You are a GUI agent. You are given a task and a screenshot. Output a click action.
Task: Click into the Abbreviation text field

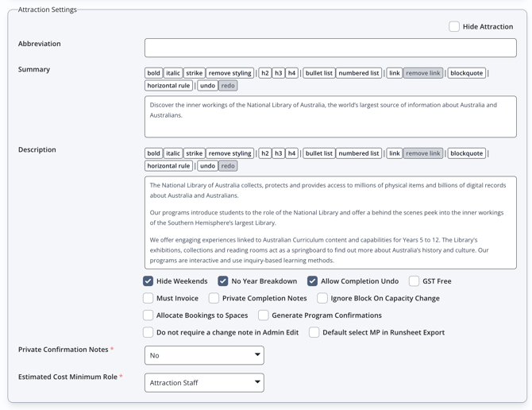(330, 48)
